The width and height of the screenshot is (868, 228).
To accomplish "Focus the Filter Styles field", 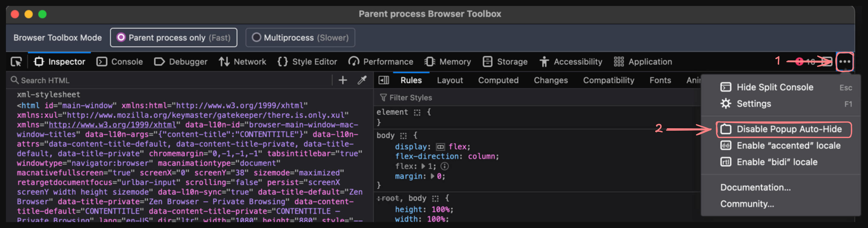I will click(539, 98).
